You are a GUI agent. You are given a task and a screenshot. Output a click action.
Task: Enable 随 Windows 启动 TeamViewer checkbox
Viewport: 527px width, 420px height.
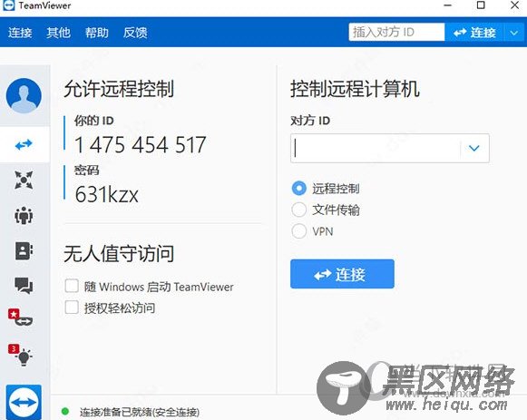click(x=72, y=286)
